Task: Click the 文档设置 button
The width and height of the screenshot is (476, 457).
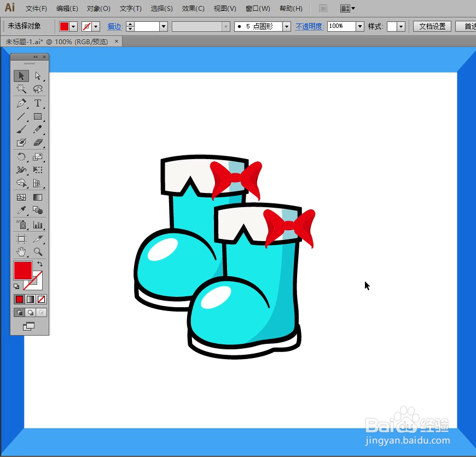Action: (432, 26)
